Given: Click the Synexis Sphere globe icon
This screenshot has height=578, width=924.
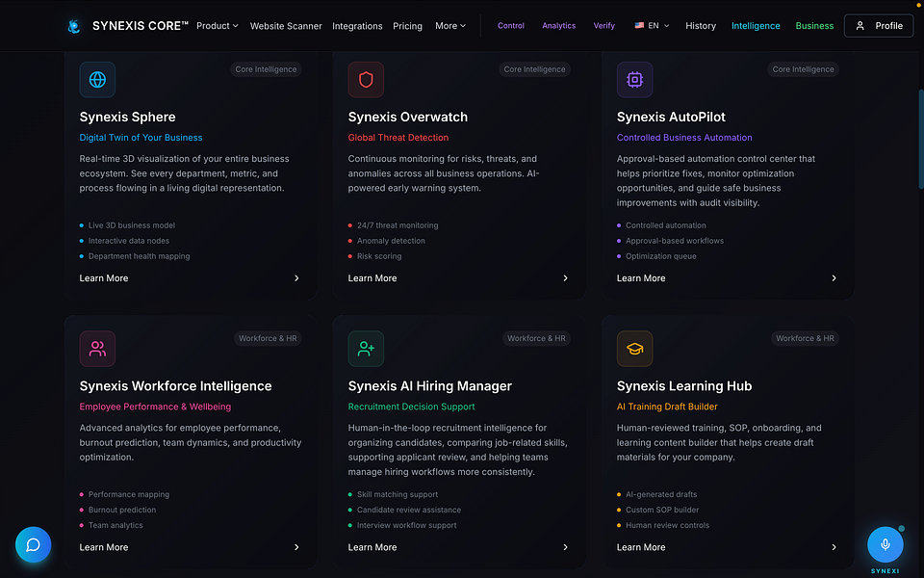Looking at the screenshot, I should [x=97, y=80].
